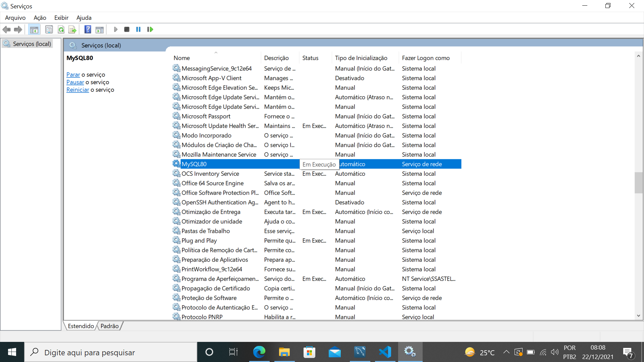
Task: Select the Protocolo PNRP service
Action: pyautogui.click(x=317, y=317)
